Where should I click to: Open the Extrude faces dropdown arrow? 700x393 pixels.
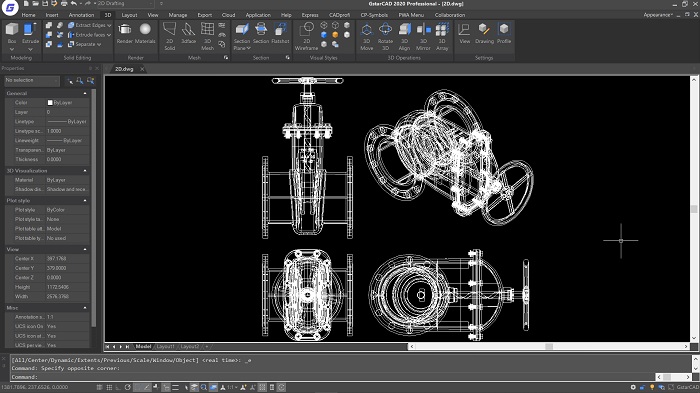pyautogui.click(x=109, y=35)
